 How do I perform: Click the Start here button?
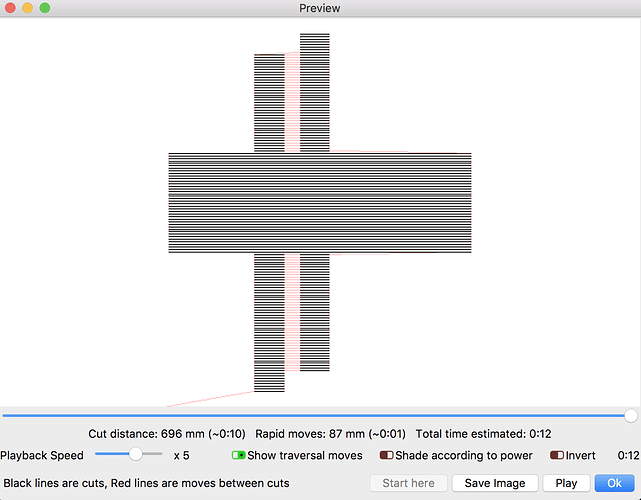408,483
